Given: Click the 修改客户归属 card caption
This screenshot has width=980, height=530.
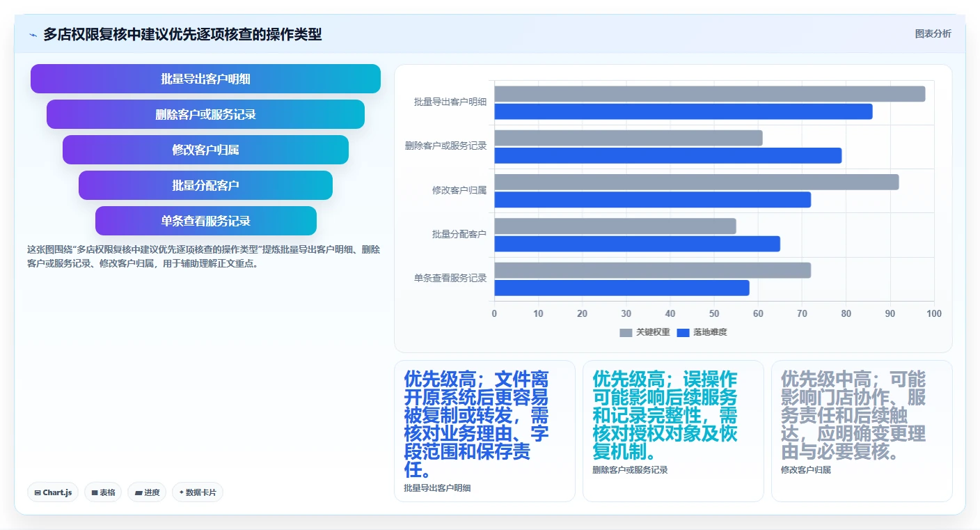Looking at the screenshot, I should point(806,470).
